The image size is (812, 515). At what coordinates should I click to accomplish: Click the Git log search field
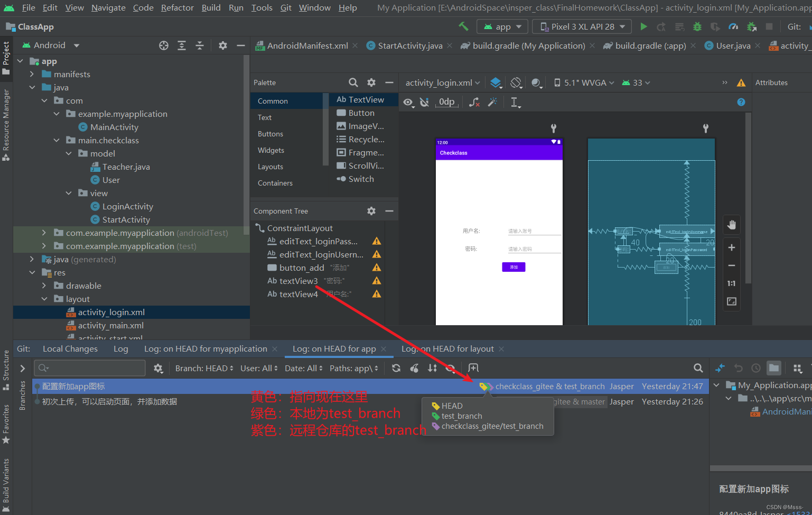[90, 368]
